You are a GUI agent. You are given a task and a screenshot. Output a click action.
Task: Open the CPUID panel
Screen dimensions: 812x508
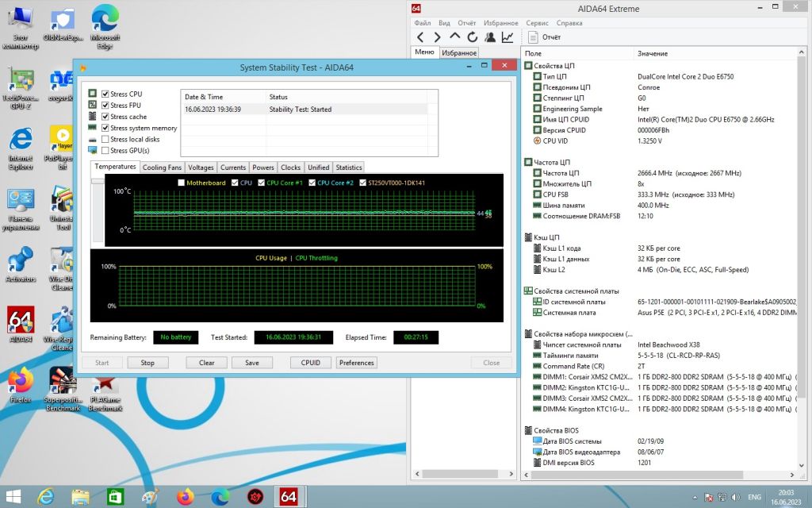point(311,363)
